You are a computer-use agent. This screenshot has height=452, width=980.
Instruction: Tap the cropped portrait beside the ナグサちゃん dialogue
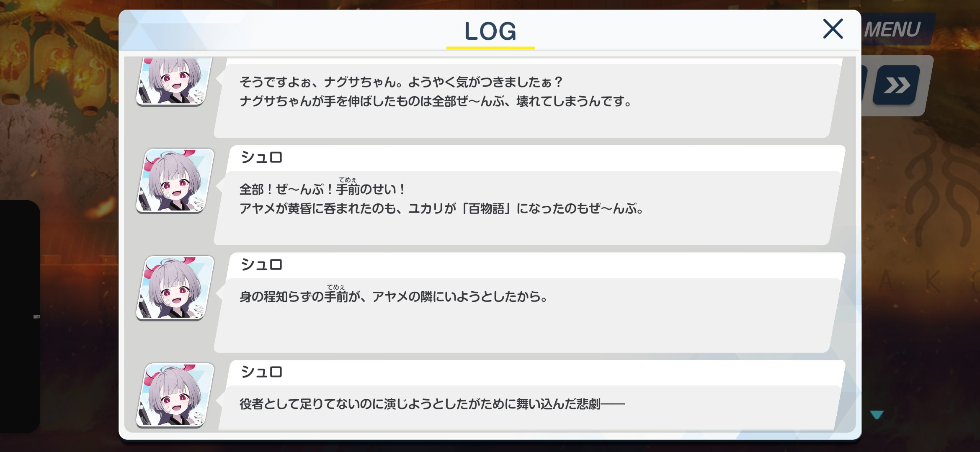(x=174, y=81)
